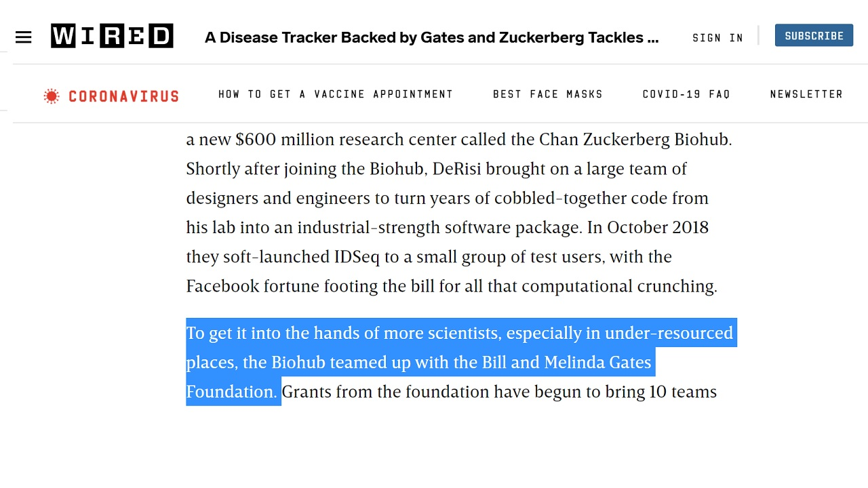Click the Sign In link
Image resolution: width=868 pixels, height=488 pixels.
[717, 38]
